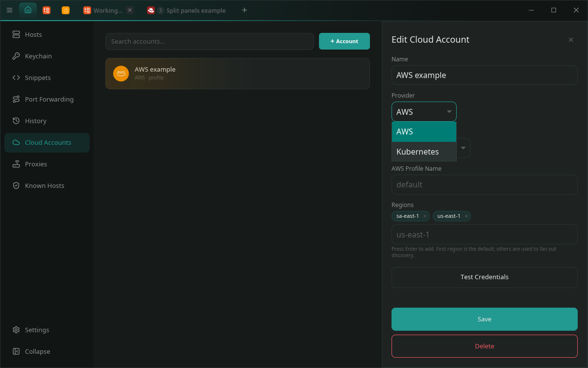Remove the us-east-1 region tag
The height and width of the screenshot is (368, 588).
coord(466,216)
